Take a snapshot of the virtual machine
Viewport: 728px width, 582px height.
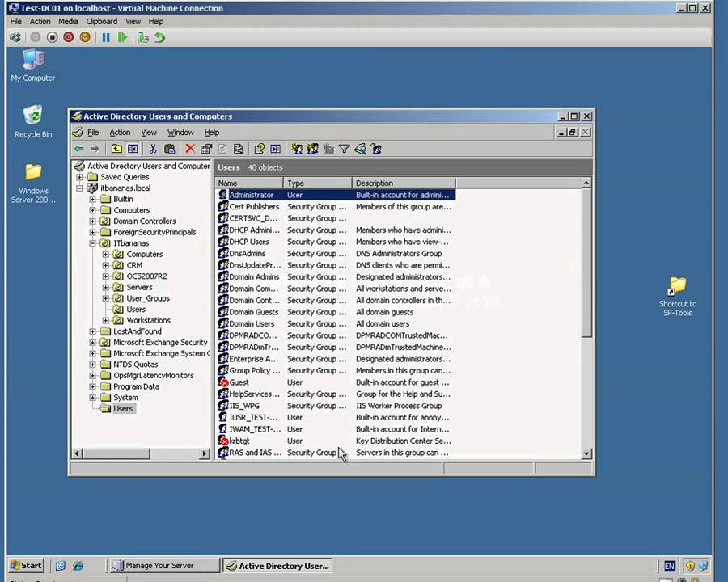[x=143, y=37]
